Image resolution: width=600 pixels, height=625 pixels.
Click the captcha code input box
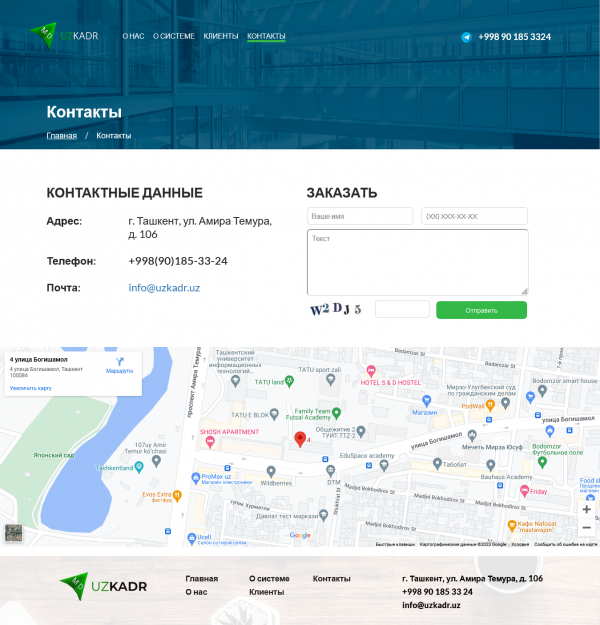point(402,310)
